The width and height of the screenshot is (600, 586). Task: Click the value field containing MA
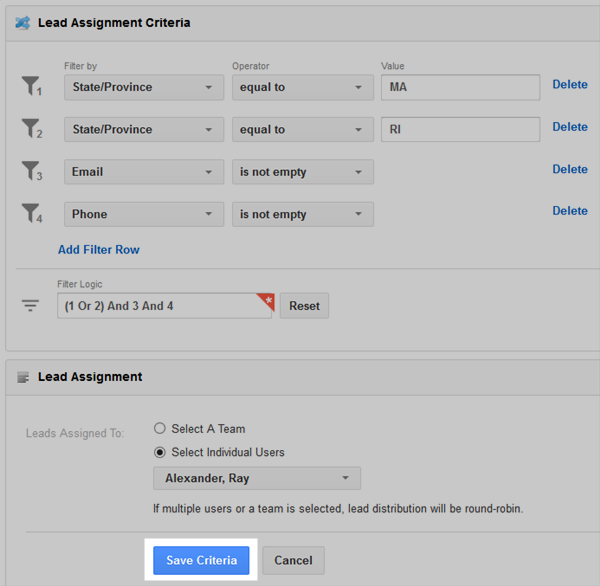point(460,87)
